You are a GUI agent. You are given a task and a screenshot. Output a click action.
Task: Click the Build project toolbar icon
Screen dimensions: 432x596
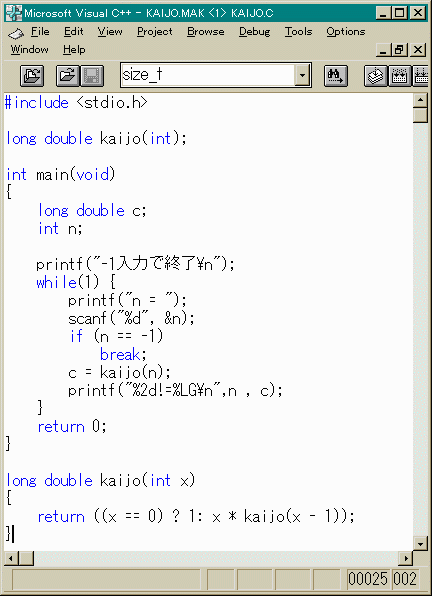[x=399, y=75]
